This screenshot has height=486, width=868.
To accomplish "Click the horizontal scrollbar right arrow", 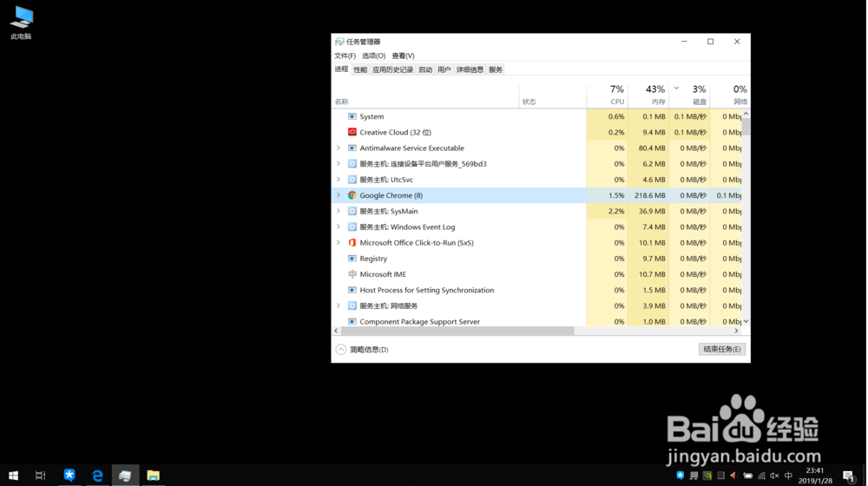I will (736, 331).
